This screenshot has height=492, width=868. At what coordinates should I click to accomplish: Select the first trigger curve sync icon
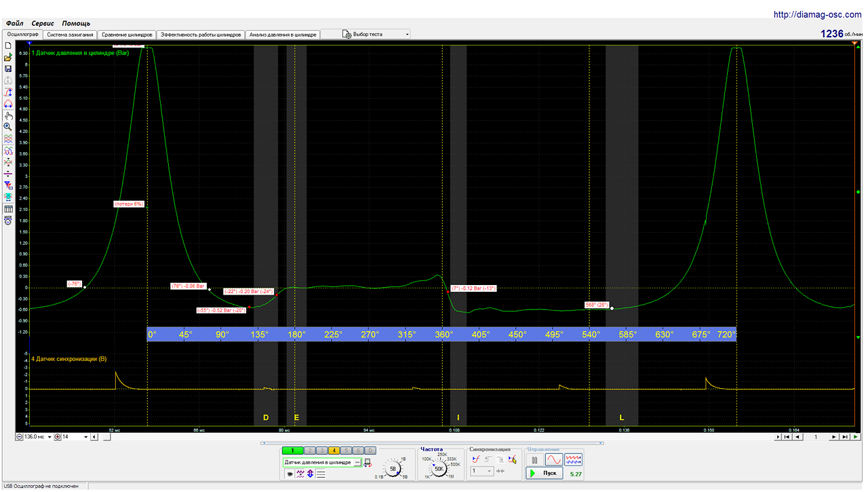(x=476, y=459)
